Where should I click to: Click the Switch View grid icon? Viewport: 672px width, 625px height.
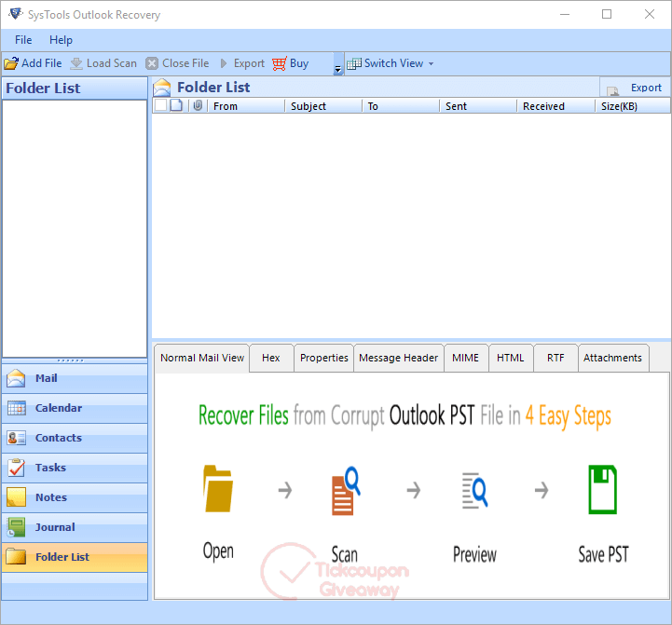[354, 63]
